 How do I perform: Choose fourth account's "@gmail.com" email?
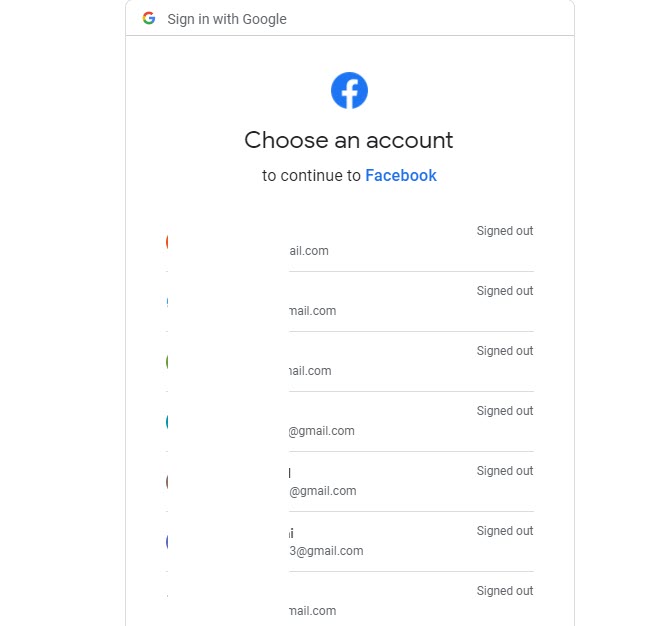coord(322,431)
